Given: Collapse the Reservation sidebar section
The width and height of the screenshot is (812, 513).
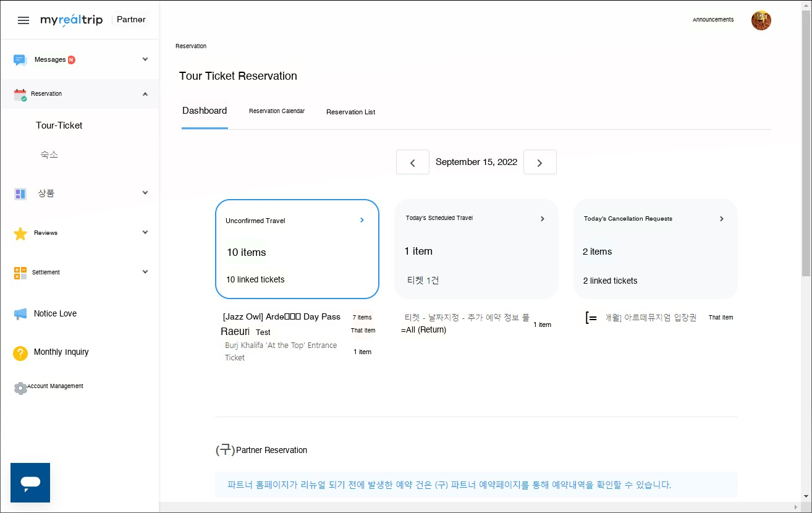Looking at the screenshot, I should [x=145, y=94].
